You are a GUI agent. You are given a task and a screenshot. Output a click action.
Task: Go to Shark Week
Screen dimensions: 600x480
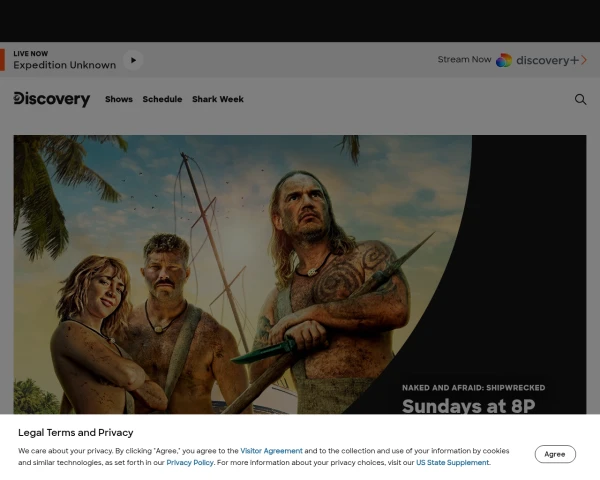[218, 99]
